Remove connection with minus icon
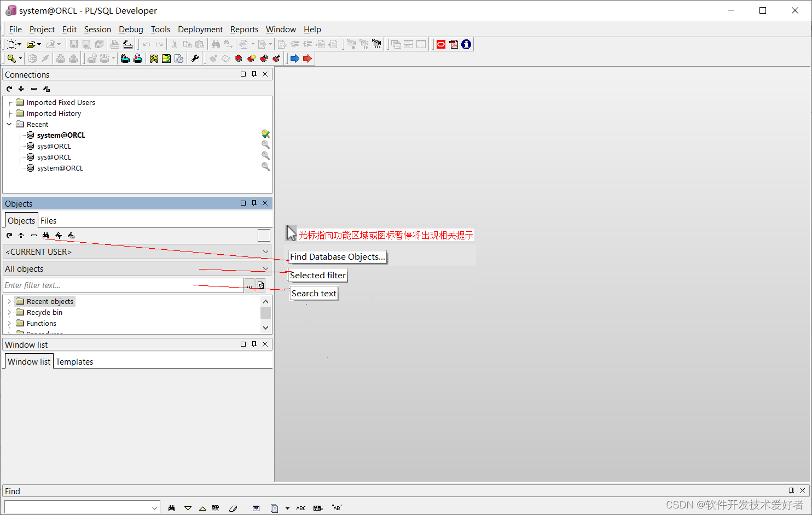 click(34, 89)
